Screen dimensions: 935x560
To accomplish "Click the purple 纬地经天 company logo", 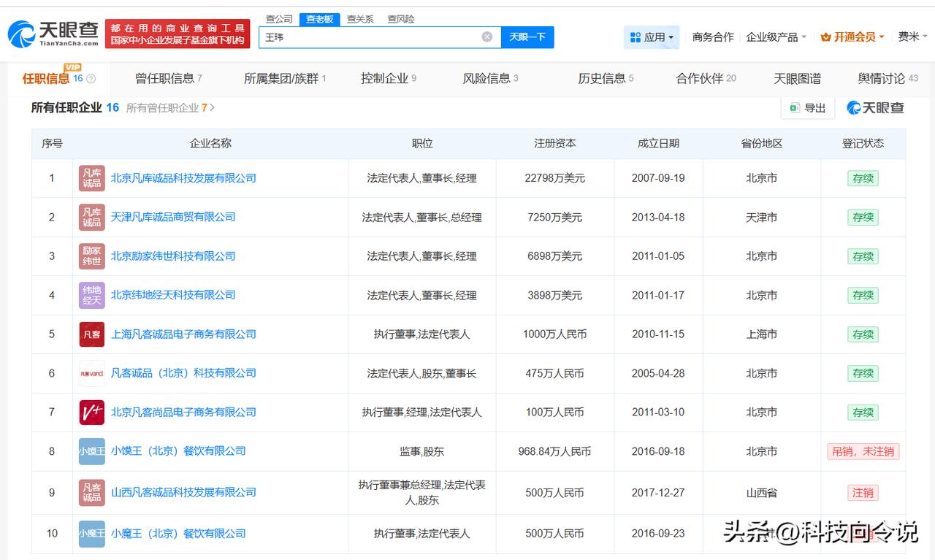I will click(92, 295).
